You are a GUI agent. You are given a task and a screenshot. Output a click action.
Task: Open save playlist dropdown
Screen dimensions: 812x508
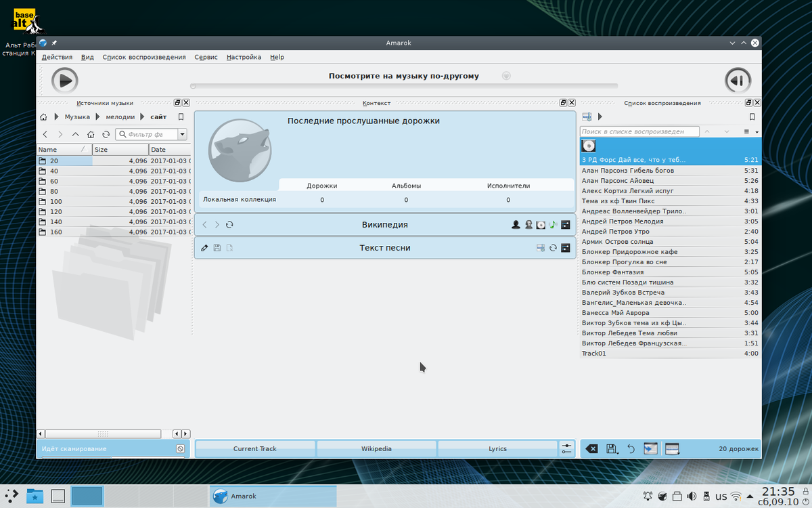pyautogui.click(x=611, y=448)
